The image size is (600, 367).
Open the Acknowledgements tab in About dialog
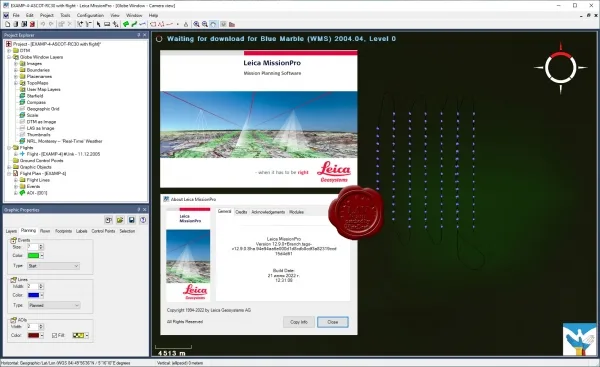point(268,212)
